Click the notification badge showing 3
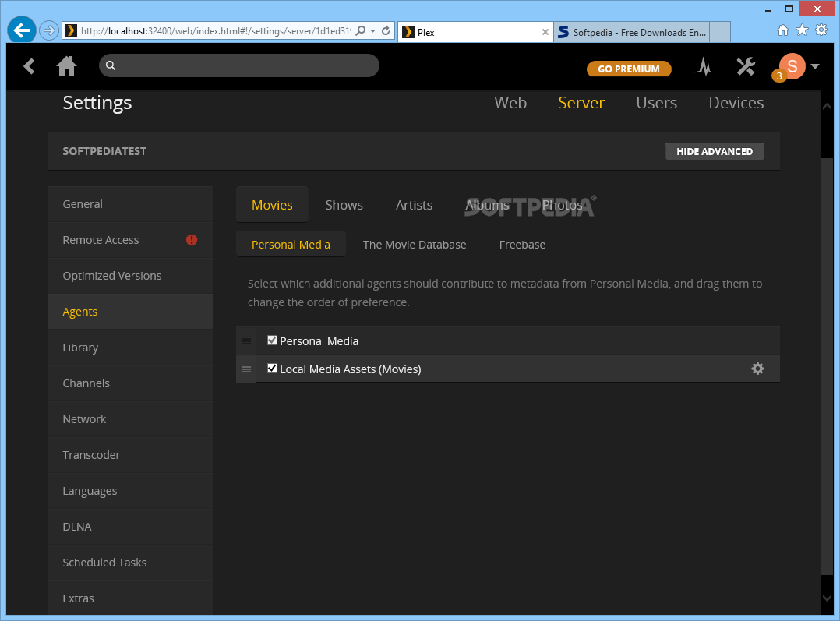This screenshot has width=840, height=621. point(779,76)
